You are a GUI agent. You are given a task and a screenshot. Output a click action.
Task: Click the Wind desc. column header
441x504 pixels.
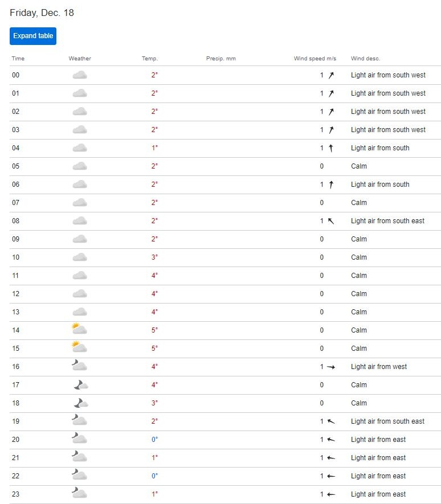tap(365, 59)
